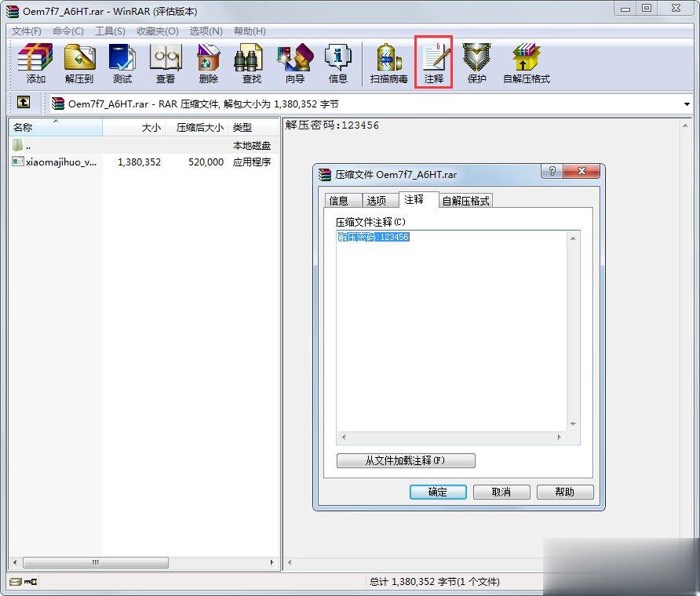Click the question-mark help button on the dialog title bar
Image resolution: width=700 pixels, height=596 pixels.
click(552, 171)
